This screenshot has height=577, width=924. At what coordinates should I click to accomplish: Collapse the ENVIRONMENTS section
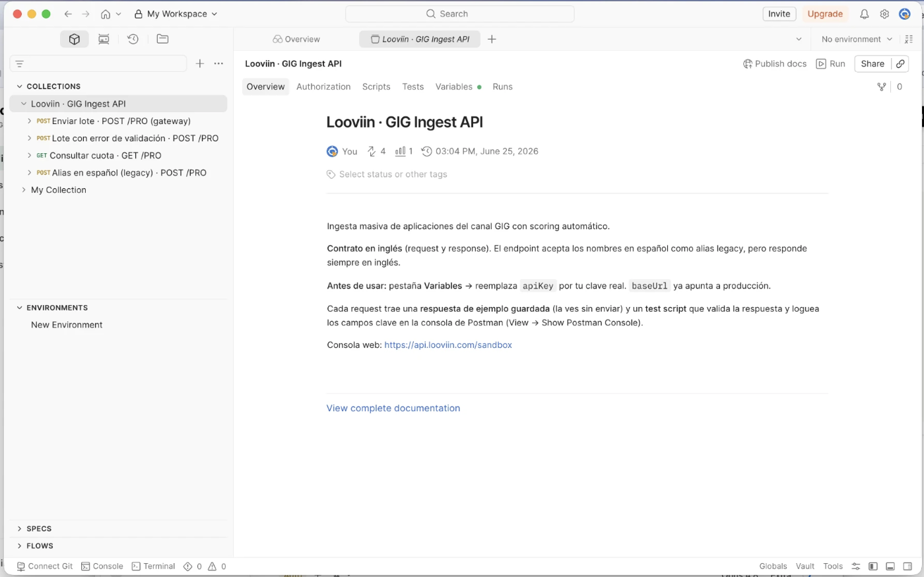(20, 308)
